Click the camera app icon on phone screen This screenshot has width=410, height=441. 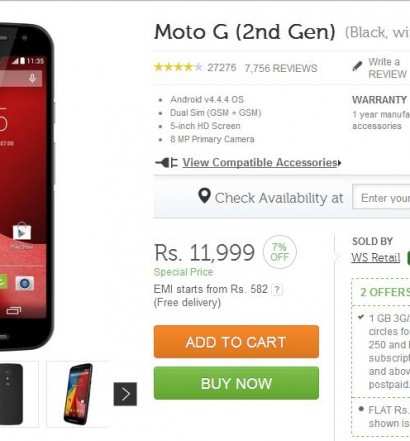(25, 284)
